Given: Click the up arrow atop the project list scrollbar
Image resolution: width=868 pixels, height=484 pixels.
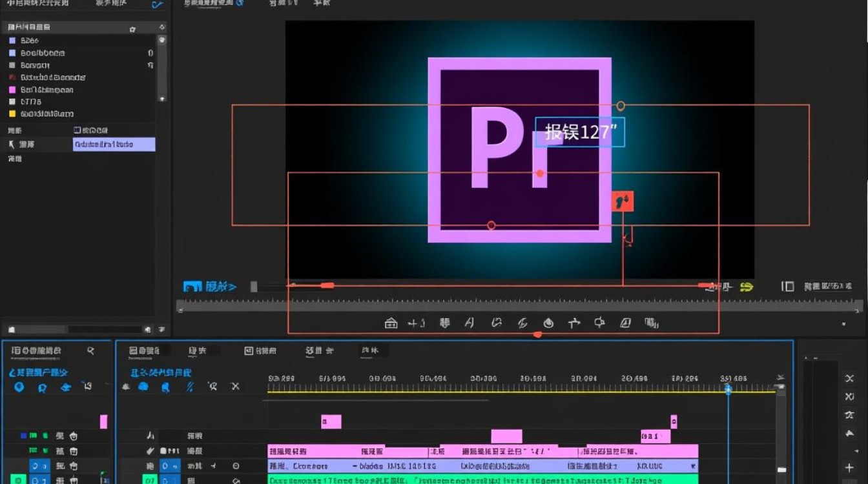Looking at the screenshot, I should (162, 40).
